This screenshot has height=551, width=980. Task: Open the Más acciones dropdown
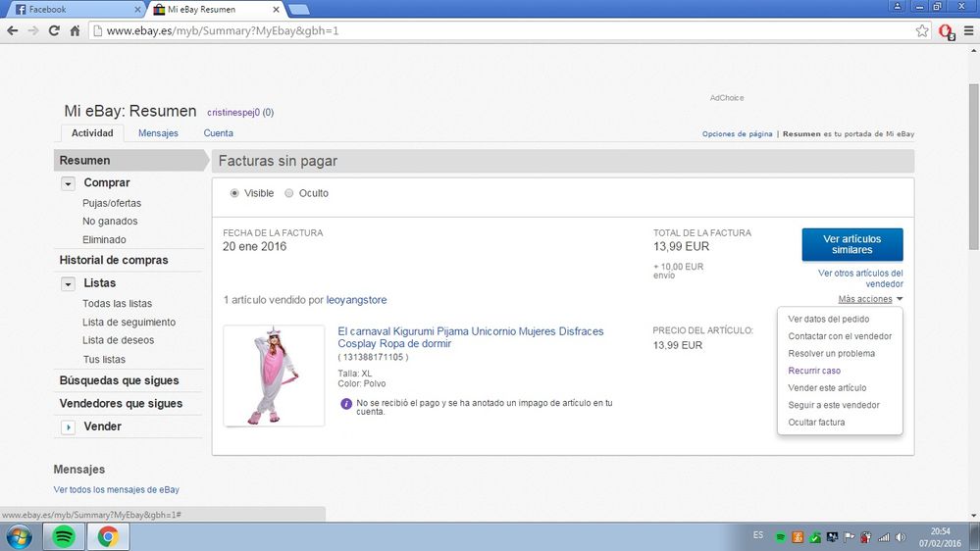pyautogui.click(x=870, y=299)
